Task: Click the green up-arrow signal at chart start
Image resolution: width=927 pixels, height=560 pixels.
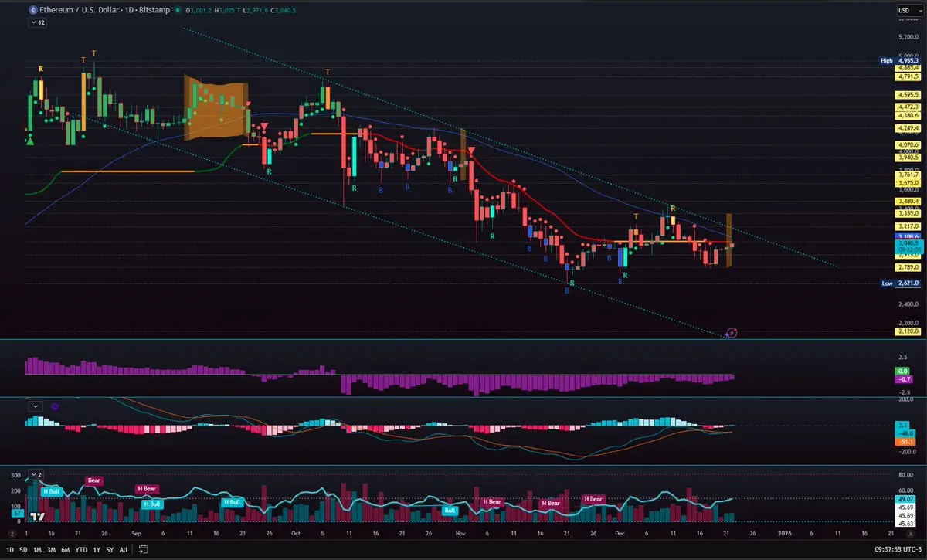Action: 30,140
